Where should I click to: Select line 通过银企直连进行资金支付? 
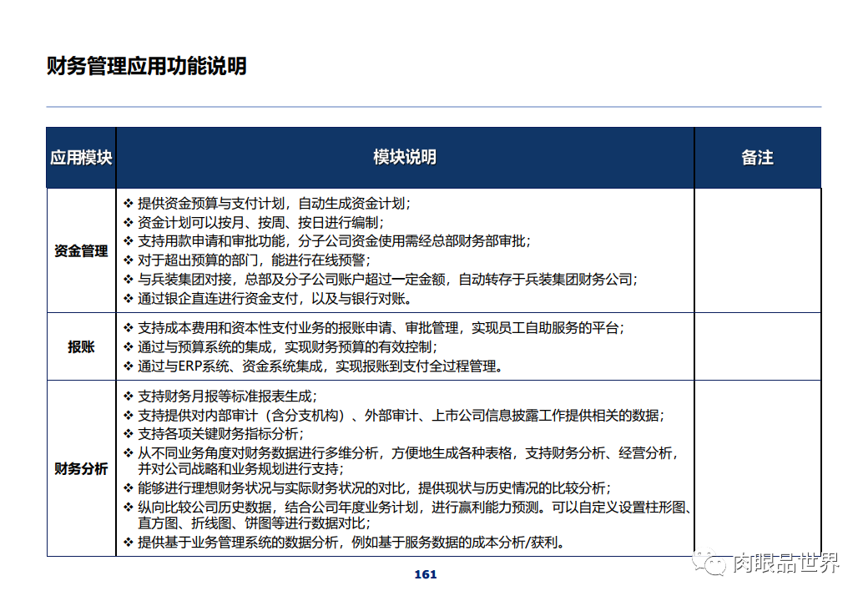click(x=268, y=299)
